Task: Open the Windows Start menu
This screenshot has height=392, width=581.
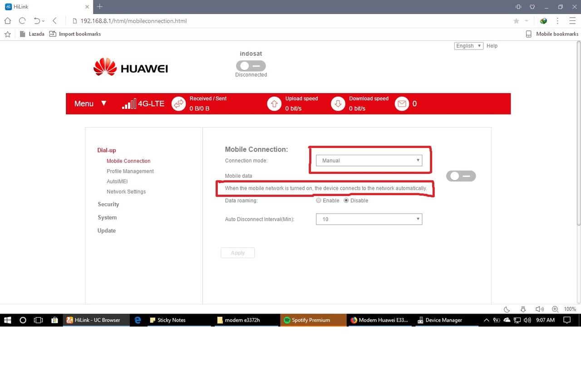Action: coord(7,320)
